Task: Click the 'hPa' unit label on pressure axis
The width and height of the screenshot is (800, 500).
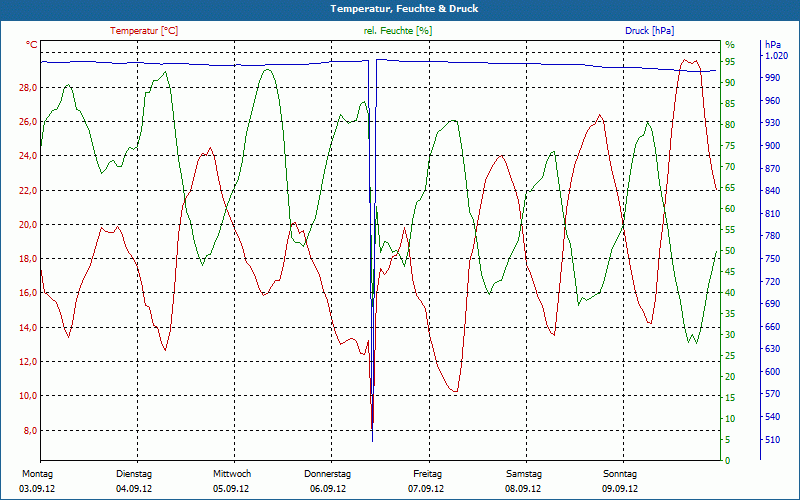Action: click(772, 45)
